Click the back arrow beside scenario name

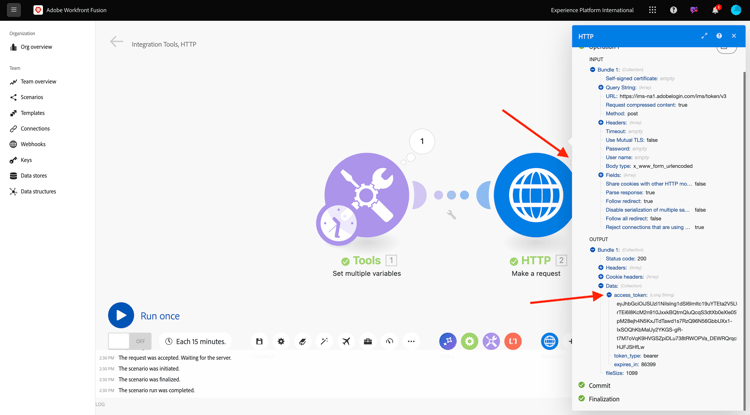coord(116,42)
